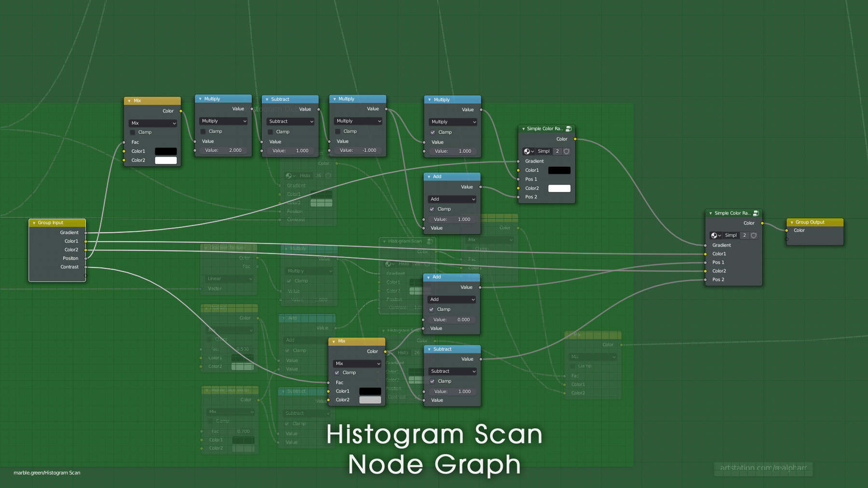Open the blend mode dropdown on the Mix node
The image size is (868, 488).
(152, 123)
